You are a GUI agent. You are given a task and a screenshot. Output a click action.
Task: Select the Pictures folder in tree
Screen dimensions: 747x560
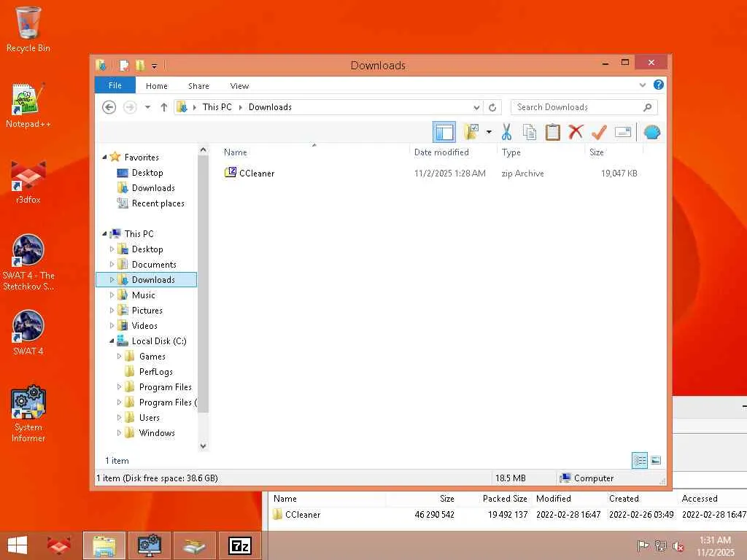pyautogui.click(x=147, y=311)
